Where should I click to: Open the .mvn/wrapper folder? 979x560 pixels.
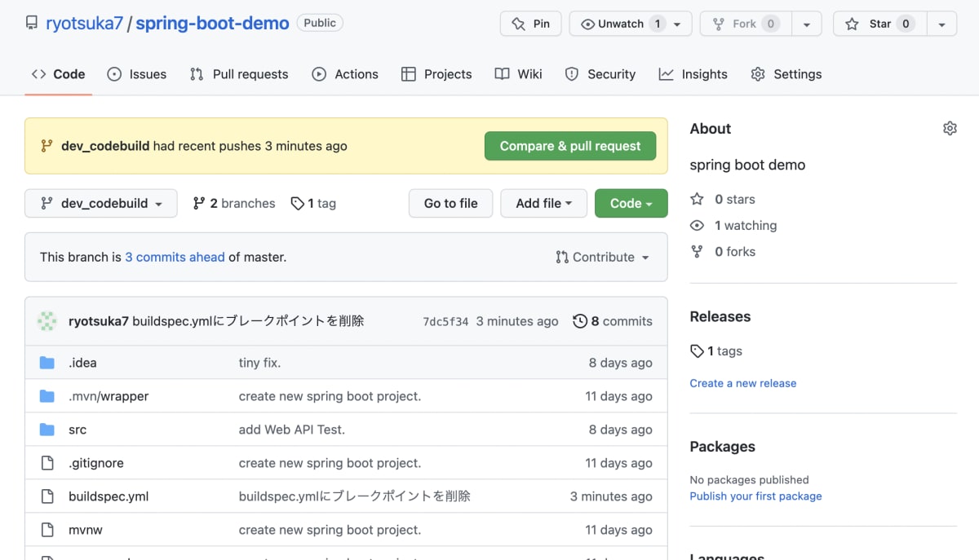point(109,396)
